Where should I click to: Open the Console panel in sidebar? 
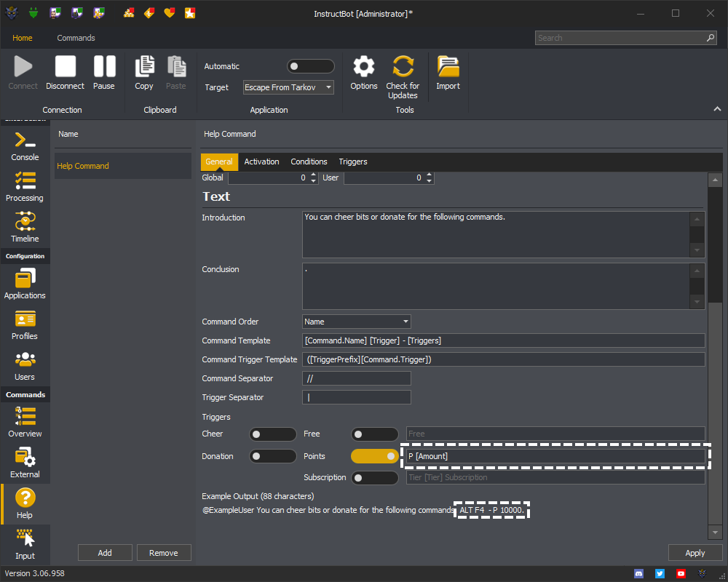[x=25, y=146]
